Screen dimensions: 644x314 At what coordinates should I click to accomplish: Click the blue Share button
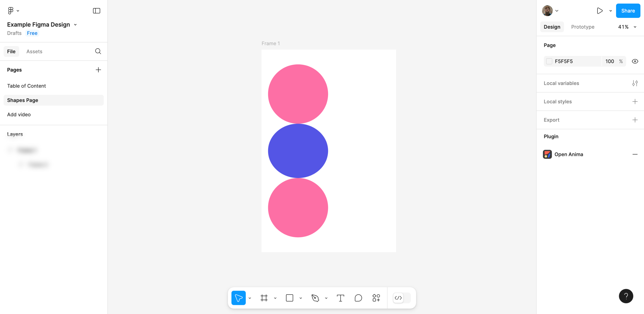pos(628,11)
